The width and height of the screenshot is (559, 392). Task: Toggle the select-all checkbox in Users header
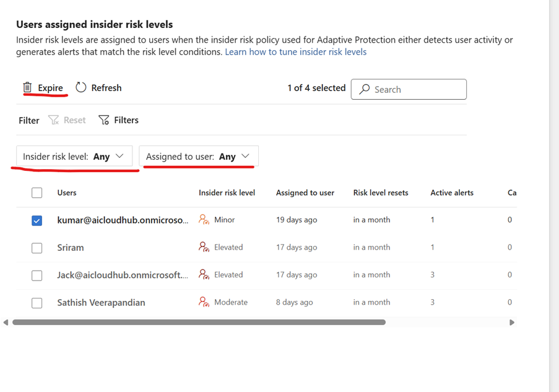pos(37,193)
